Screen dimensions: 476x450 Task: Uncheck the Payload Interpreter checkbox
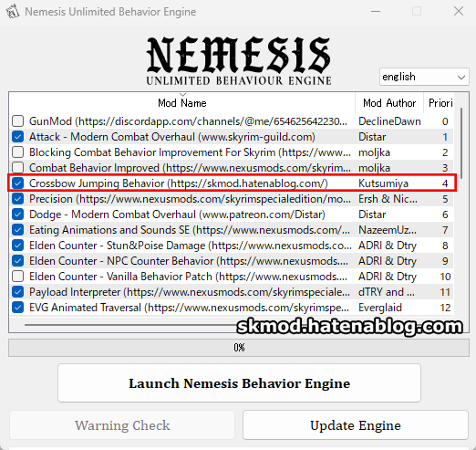[x=18, y=291]
